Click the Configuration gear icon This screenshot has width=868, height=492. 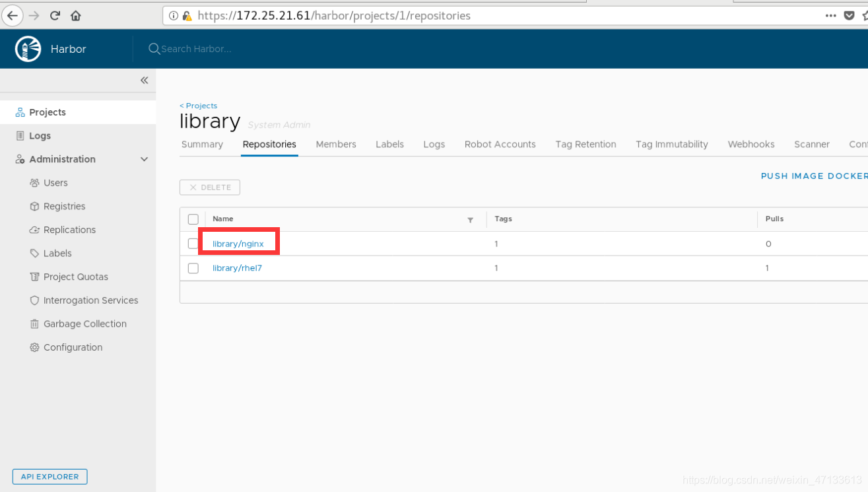[34, 347]
